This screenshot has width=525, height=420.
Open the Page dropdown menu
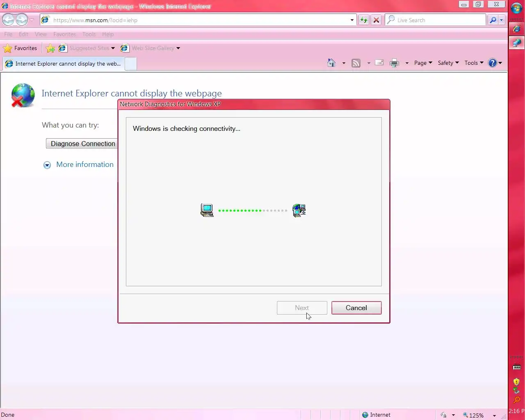pyautogui.click(x=423, y=63)
